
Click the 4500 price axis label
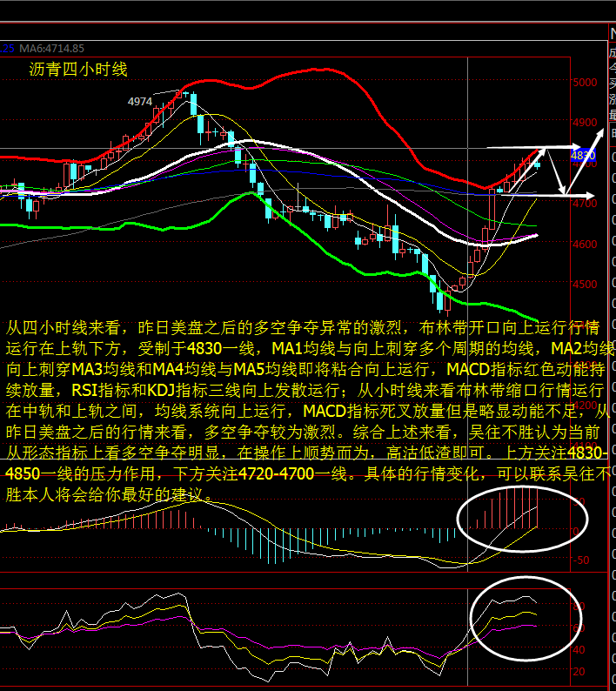click(x=585, y=284)
